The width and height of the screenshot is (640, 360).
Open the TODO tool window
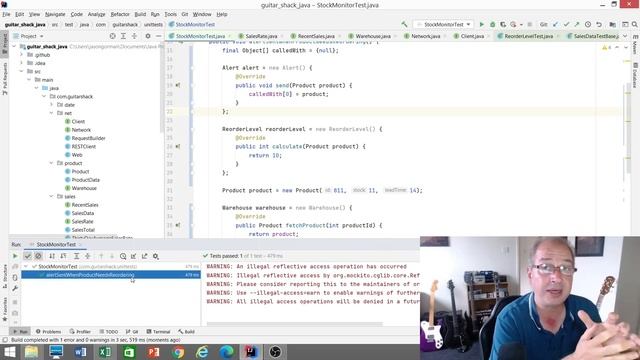click(x=109, y=332)
